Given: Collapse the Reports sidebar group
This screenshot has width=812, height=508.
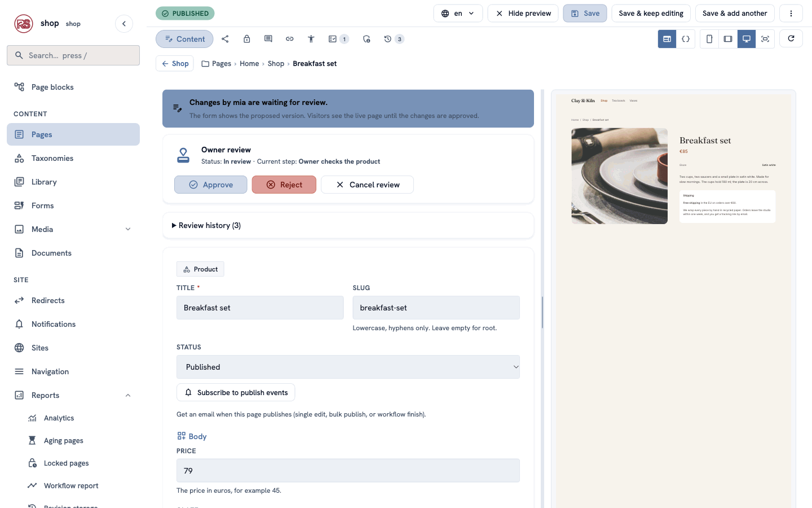Looking at the screenshot, I should tap(128, 395).
